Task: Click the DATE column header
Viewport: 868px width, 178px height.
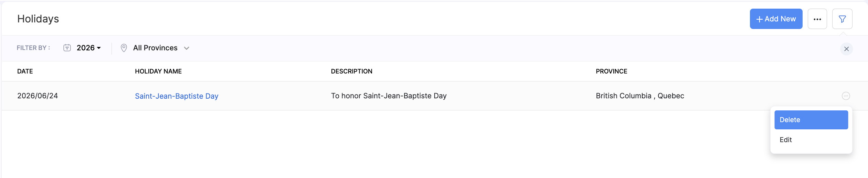Action: tap(25, 71)
